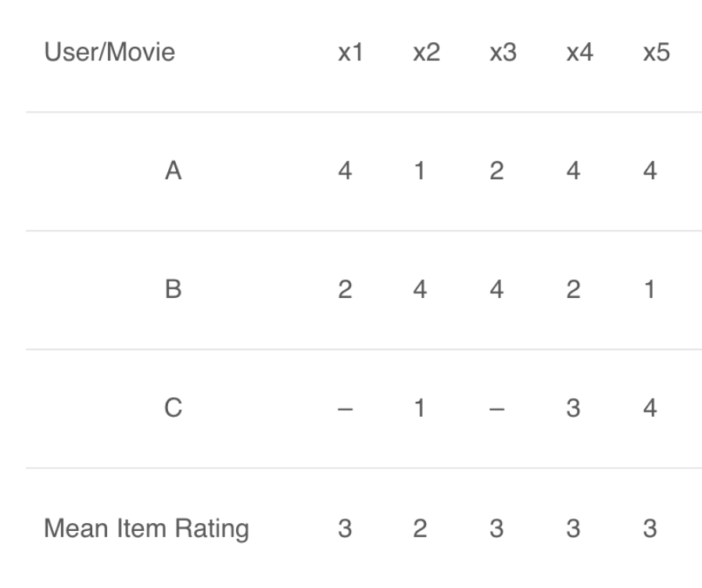Click user C's missing x3 rating dash
Image resolution: width=702 pixels, height=588 pixels.
[x=497, y=409]
